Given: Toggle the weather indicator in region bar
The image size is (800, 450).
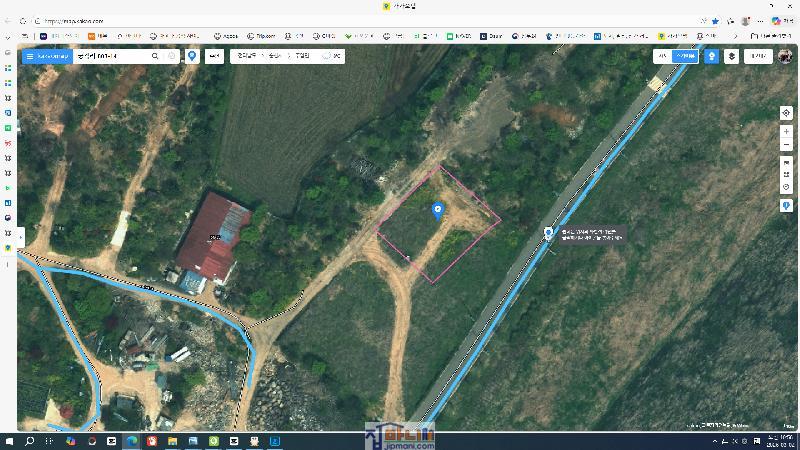Looking at the screenshot, I should click(x=331, y=57).
